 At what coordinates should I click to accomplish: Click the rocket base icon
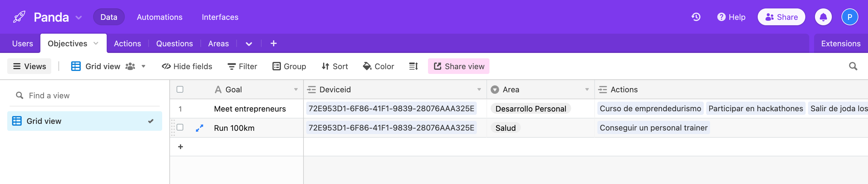pos(19,17)
